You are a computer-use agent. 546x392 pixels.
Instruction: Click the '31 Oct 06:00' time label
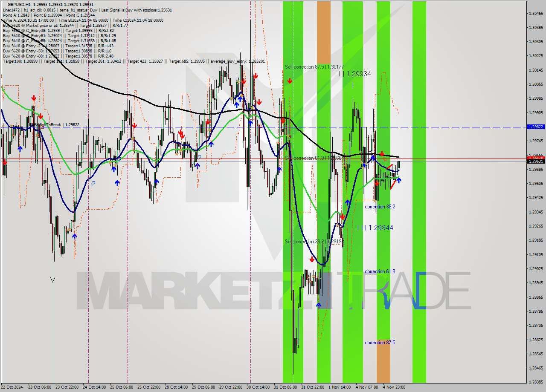click(285, 387)
